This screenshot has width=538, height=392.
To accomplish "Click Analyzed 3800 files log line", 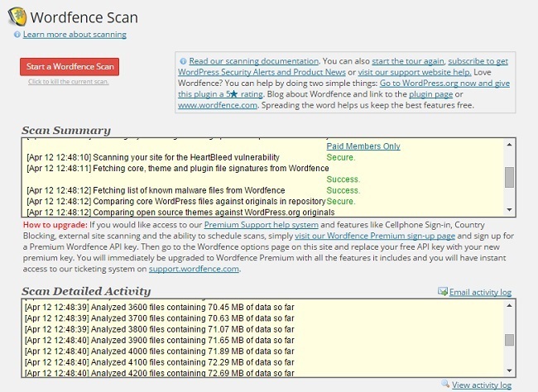I will [160, 329].
